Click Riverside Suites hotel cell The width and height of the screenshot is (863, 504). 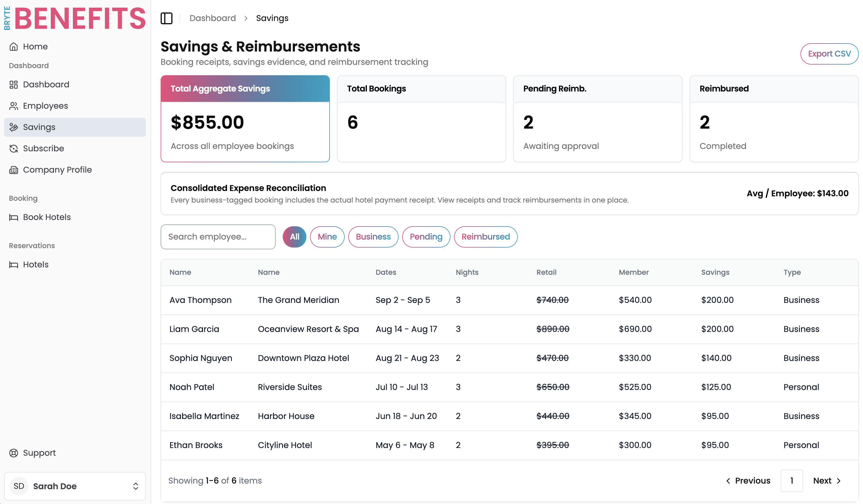point(290,387)
